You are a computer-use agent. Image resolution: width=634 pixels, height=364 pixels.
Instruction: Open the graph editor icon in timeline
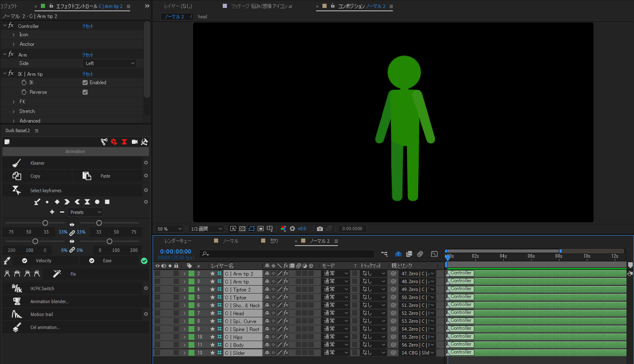pos(434,254)
